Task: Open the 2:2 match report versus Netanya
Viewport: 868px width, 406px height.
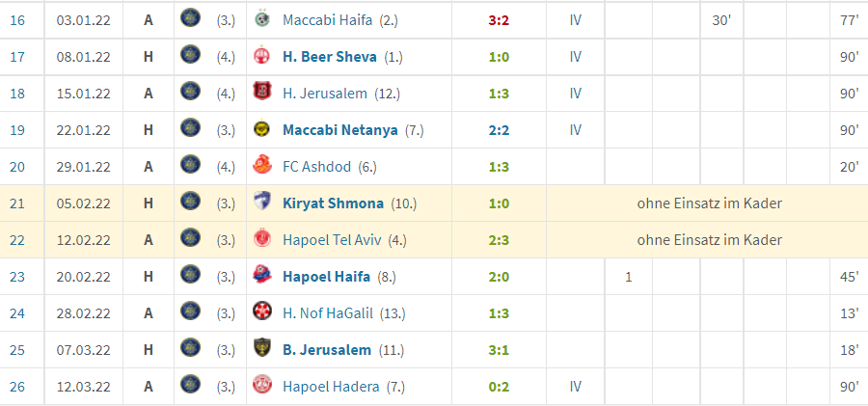Action: 499,130
